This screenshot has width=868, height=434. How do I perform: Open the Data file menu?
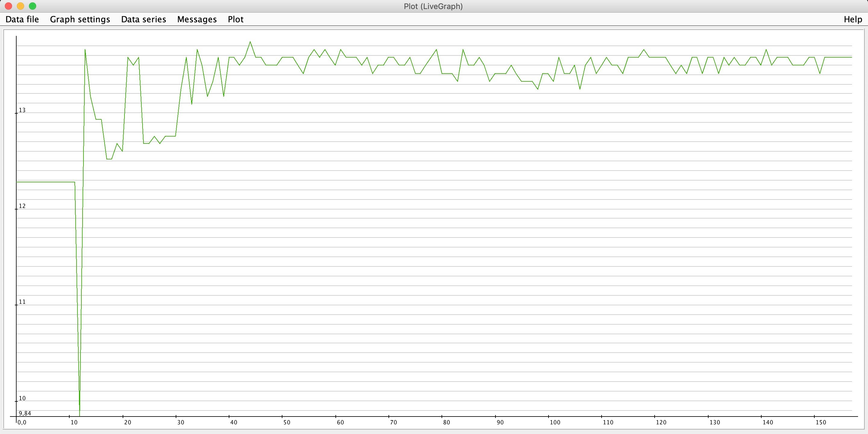pos(22,19)
